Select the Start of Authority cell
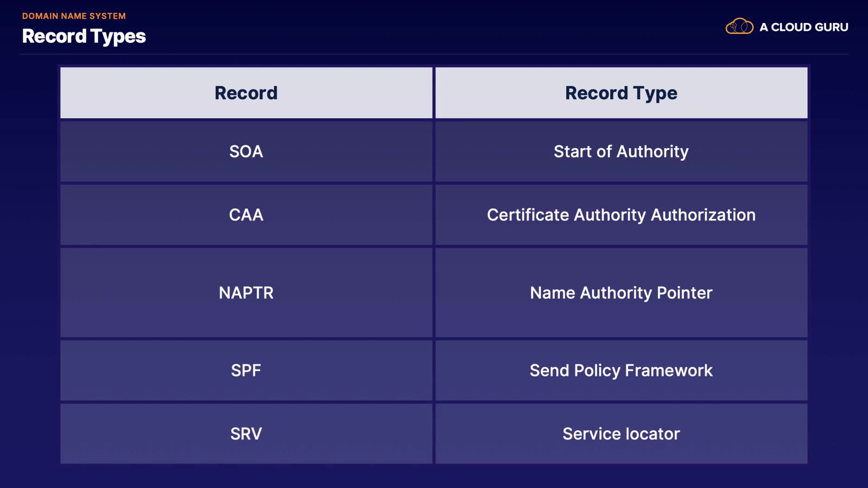The width and height of the screenshot is (868, 488). pyautogui.click(x=621, y=152)
